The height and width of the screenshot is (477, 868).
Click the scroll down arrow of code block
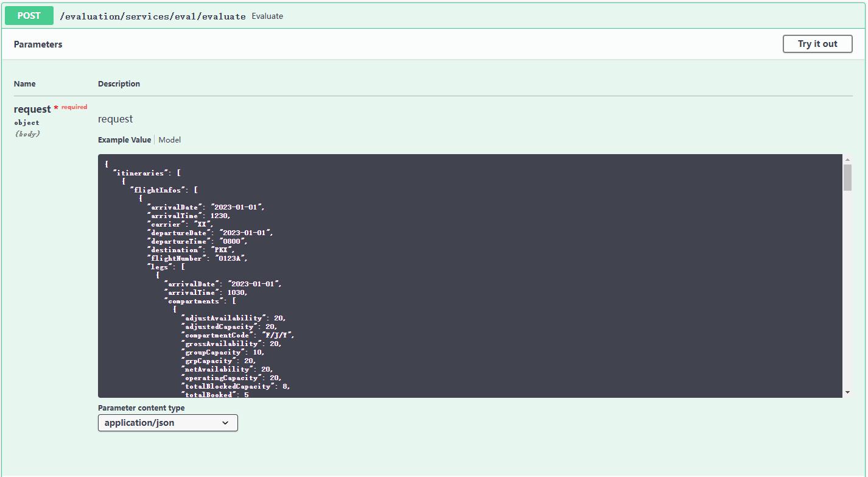847,392
